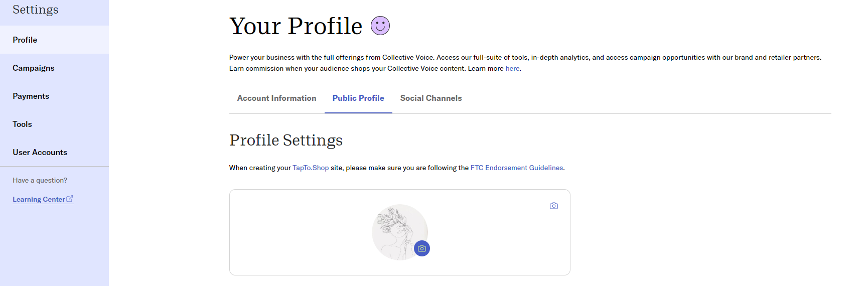Click the blue camera icon on the avatar
Image resolution: width=868 pixels, height=286 pixels.
(x=422, y=248)
